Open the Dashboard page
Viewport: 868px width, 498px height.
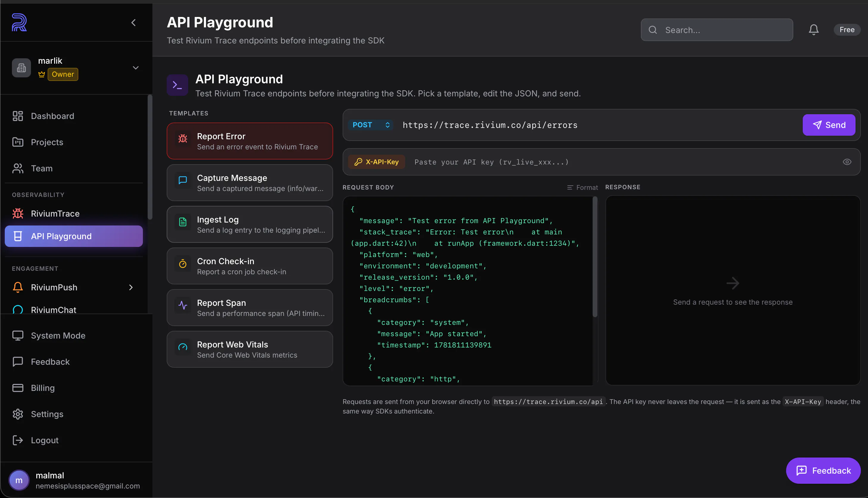pyautogui.click(x=74, y=116)
